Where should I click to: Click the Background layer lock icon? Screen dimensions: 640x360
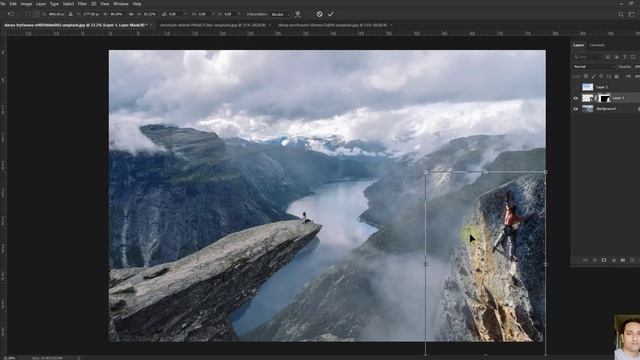[639, 109]
